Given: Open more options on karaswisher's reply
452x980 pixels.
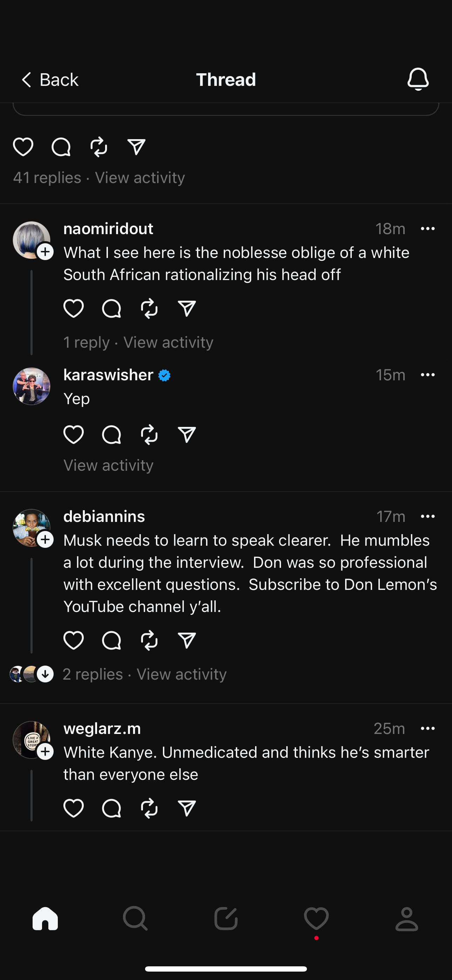Looking at the screenshot, I should click(x=428, y=375).
